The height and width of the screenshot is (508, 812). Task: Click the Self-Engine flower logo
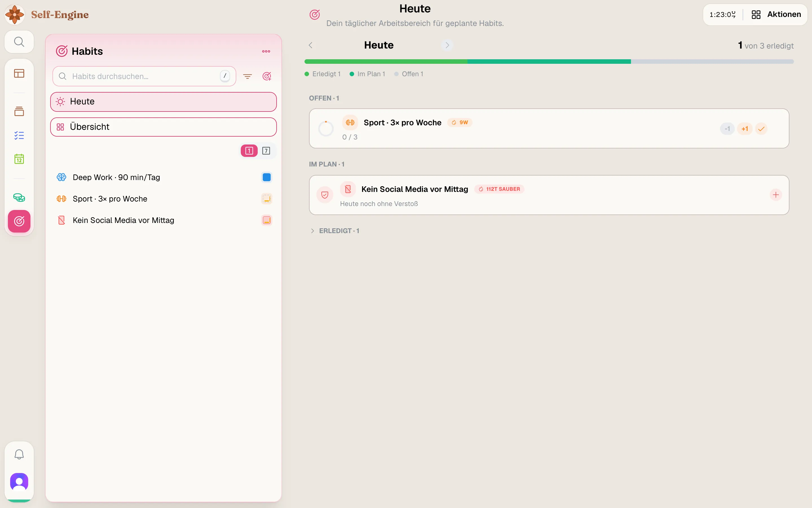coord(14,14)
